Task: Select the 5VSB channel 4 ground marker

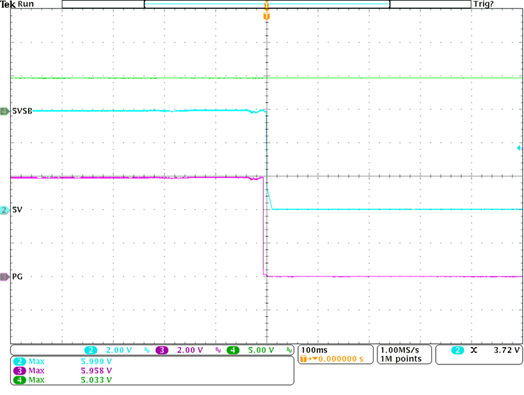Action: point(4,111)
